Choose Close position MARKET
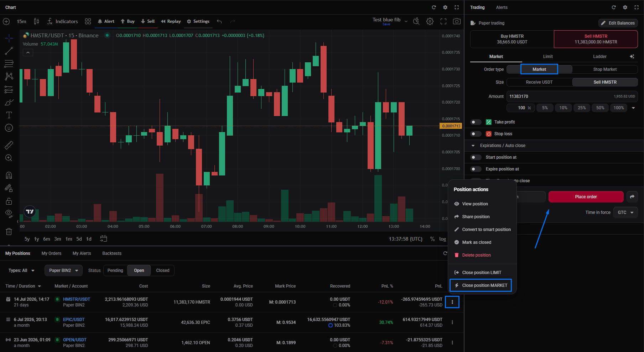 point(481,285)
